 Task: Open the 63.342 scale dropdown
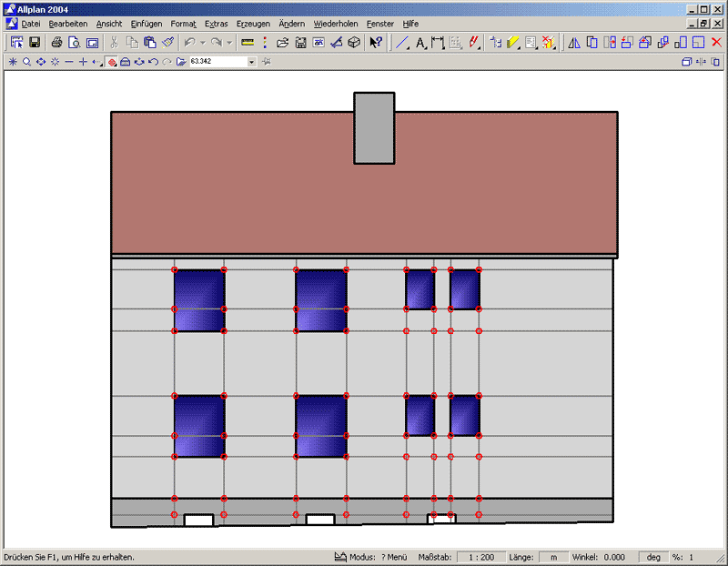click(252, 62)
